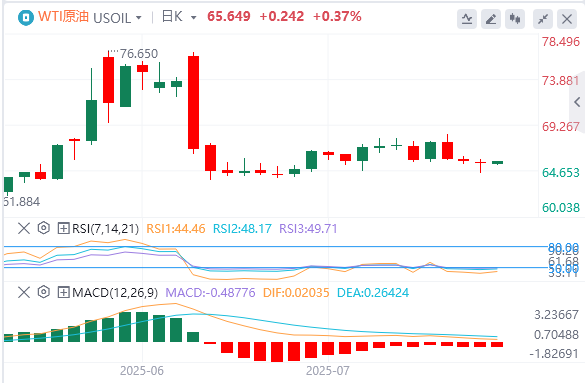Screen dimensions: 585x383
Task: Open the 日K timeframe dropdown arrow
Action: coord(193,18)
